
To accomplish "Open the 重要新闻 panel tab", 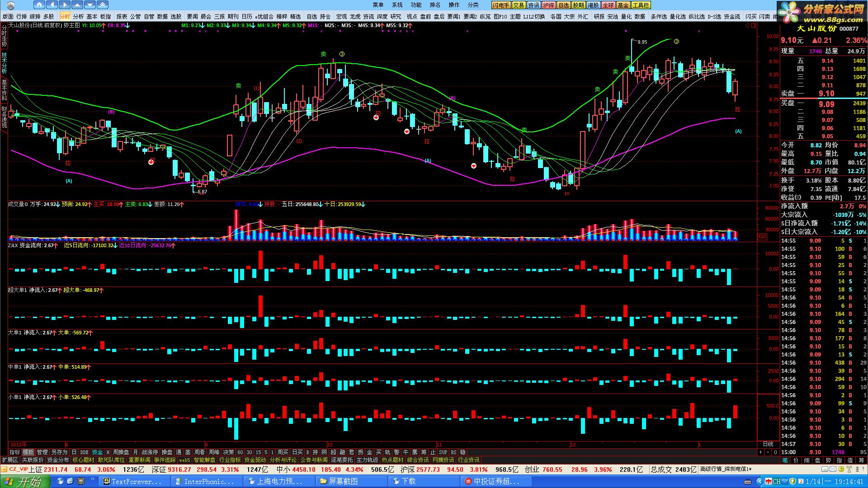I will coord(140,460).
